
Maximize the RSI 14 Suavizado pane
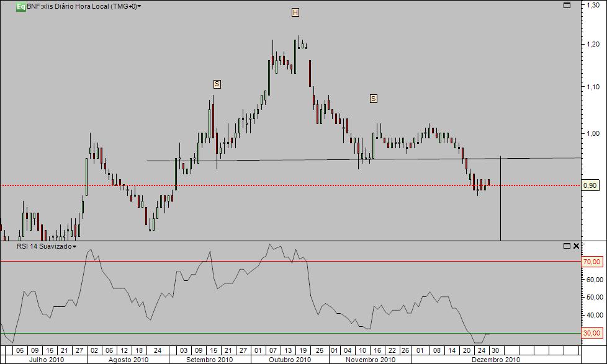pos(567,246)
